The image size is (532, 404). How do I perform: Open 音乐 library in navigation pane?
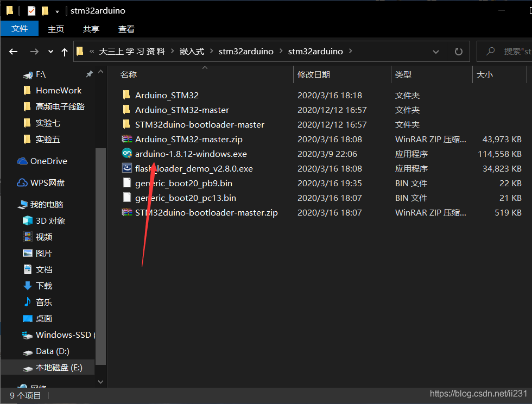(x=44, y=302)
